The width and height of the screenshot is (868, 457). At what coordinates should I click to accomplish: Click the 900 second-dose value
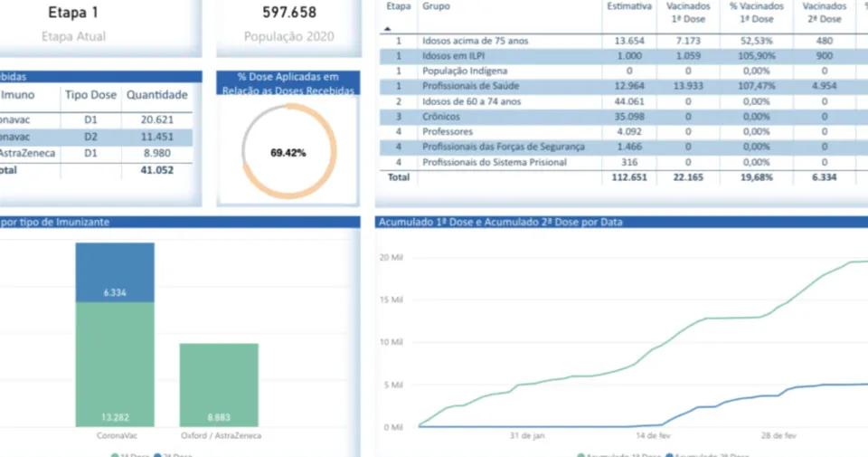tap(825, 56)
